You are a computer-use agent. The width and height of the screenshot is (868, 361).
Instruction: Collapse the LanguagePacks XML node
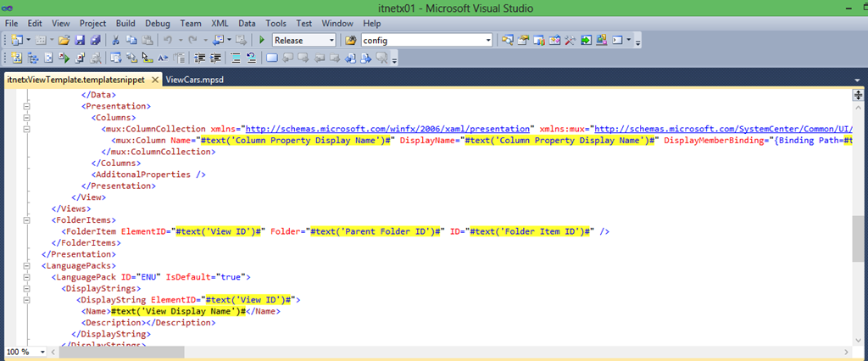pos(27,264)
